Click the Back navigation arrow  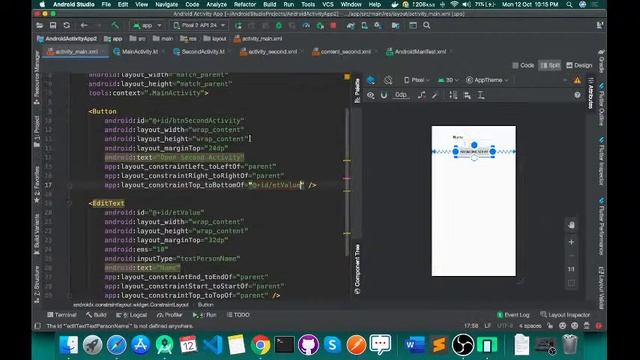(84, 25)
